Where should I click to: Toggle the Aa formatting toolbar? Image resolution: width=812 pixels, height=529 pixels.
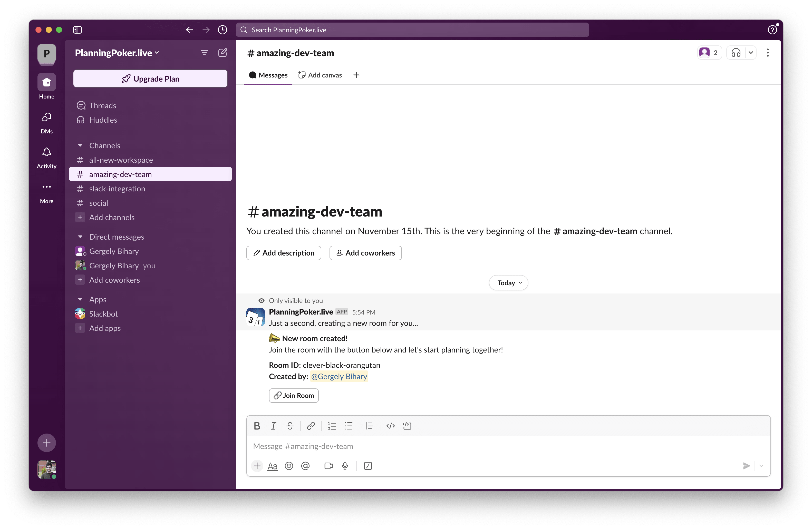pyautogui.click(x=273, y=466)
